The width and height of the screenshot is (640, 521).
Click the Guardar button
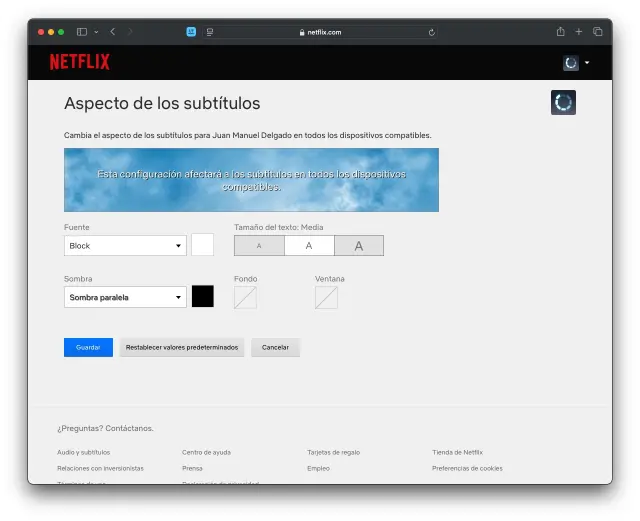tap(88, 347)
